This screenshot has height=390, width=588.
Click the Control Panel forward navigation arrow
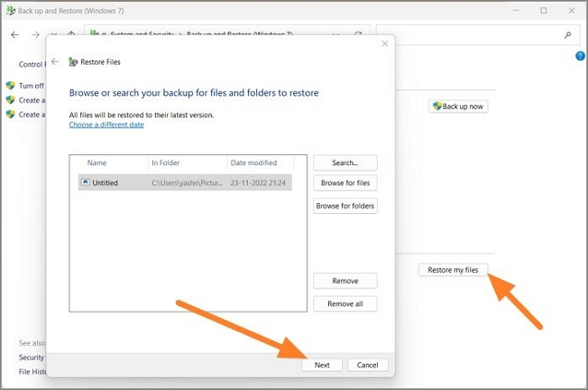click(35, 35)
